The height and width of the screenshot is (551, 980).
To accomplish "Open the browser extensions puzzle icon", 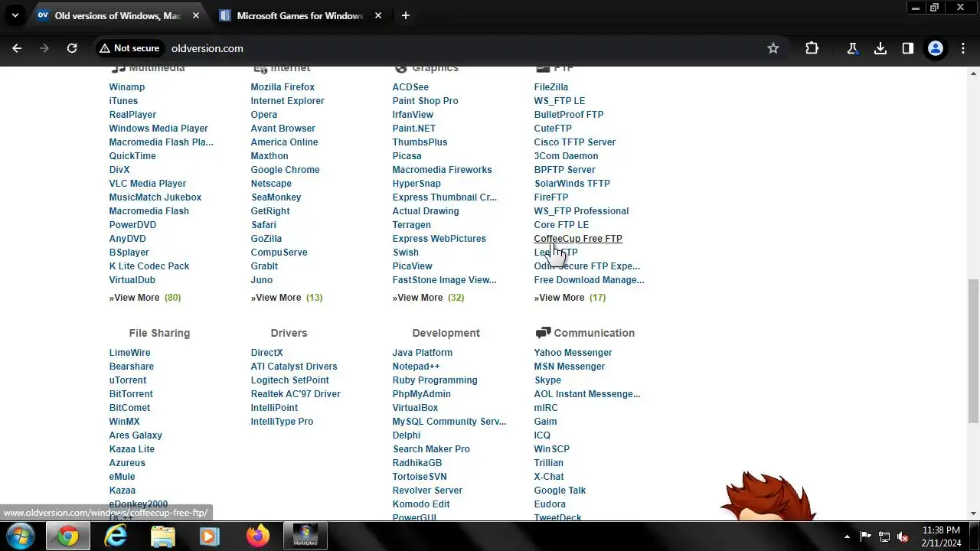I will pyautogui.click(x=812, y=48).
